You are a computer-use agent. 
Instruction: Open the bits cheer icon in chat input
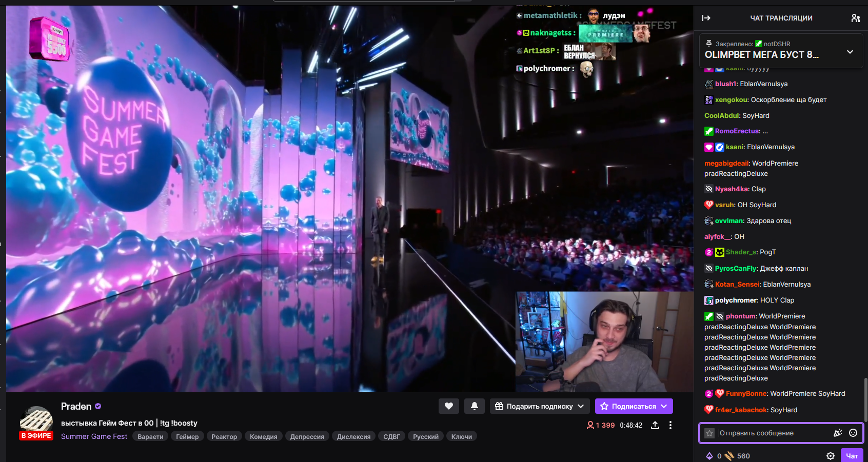click(x=838, y=433)
